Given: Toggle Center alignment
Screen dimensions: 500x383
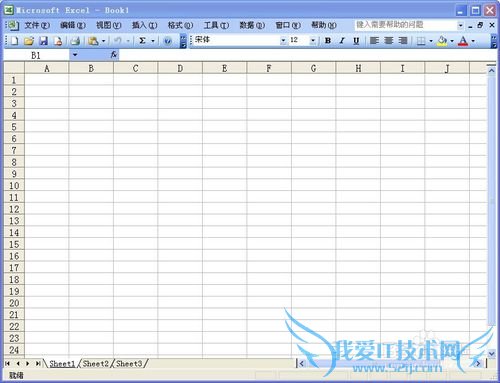Looking at the screenshot, I should (x=389, y=41).
